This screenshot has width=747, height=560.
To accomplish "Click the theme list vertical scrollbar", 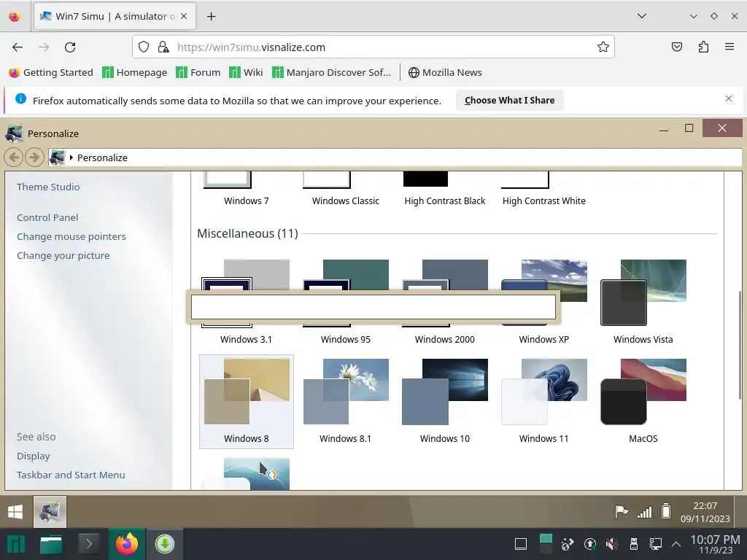I will click(740, 344).
